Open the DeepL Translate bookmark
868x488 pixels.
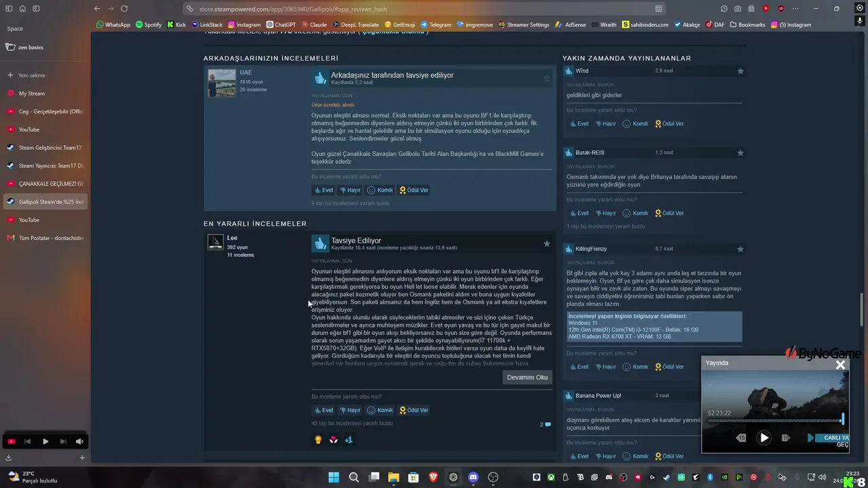click(x=355, y=25)
